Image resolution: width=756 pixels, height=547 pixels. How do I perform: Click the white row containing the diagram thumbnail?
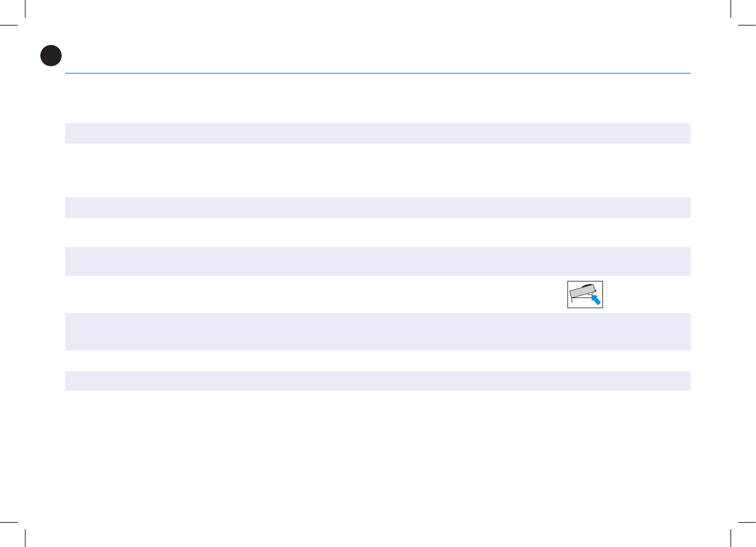378,294
